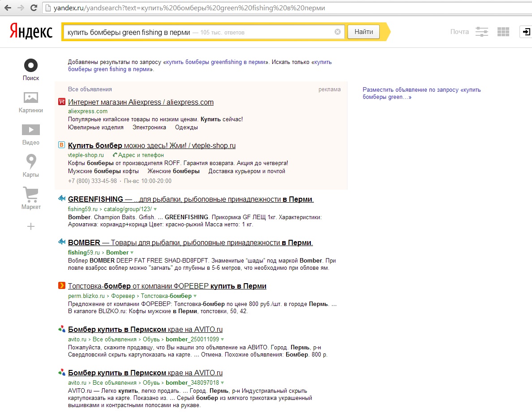Click vteple-shop orange B favicon
532x412 pixels.
(x=61, y=144)
